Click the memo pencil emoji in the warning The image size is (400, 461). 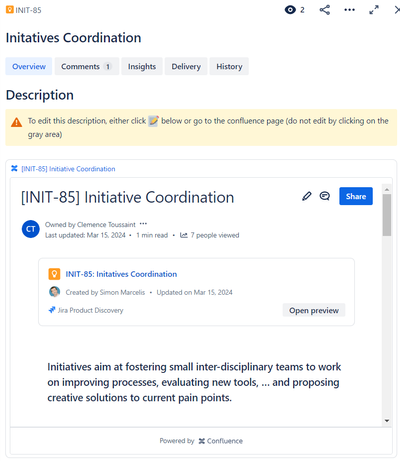153,121
